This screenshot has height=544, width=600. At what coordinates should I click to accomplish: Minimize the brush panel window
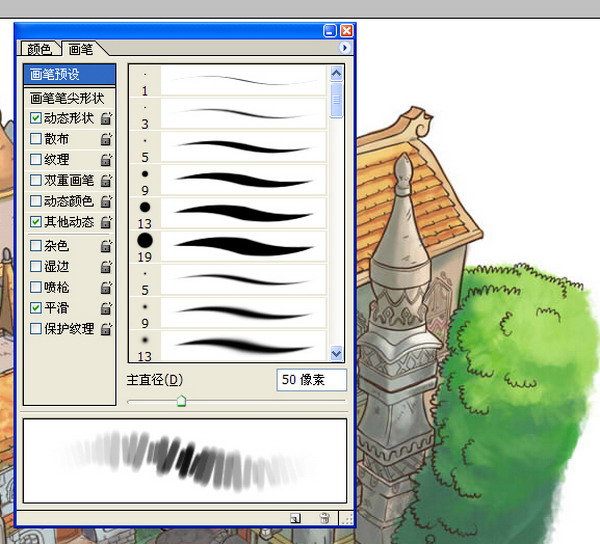330,31
